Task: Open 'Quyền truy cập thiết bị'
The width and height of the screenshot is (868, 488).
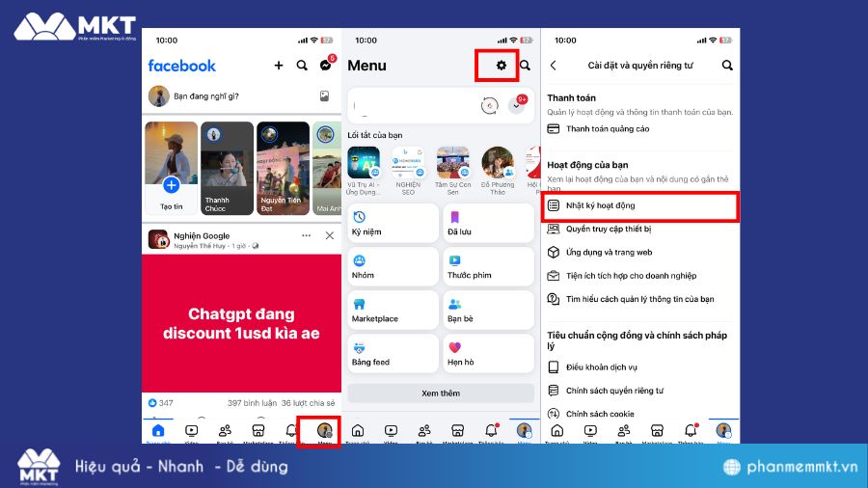Action: [x=640, y=230]
